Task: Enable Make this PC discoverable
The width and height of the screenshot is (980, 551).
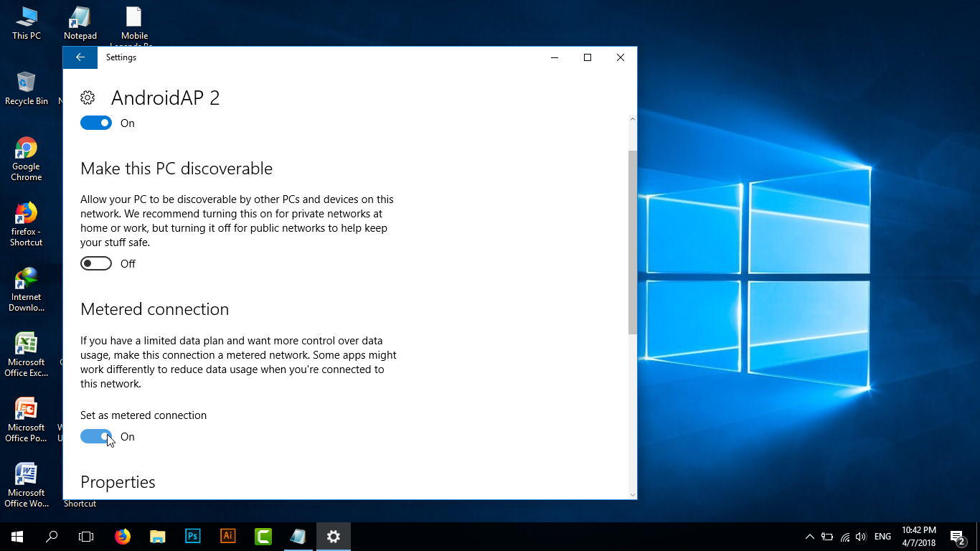Action: click(x=96, y=263)
